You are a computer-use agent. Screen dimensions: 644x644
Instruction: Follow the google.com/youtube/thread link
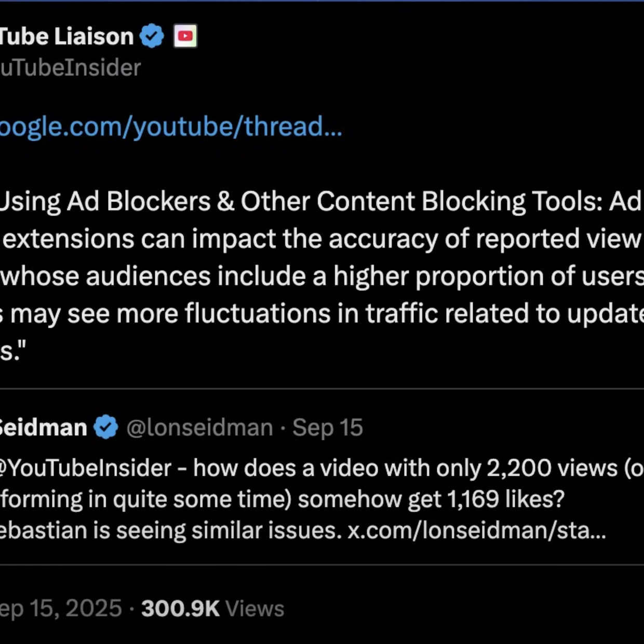pos(171,126)
